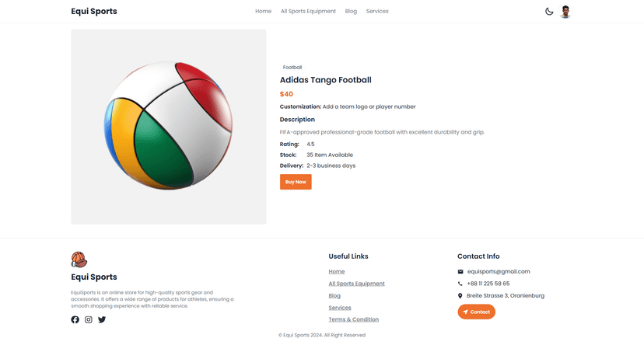Viewport: 644px width, 352px height.
Task: Open Services in the top navigation
Action: [377, 12]
